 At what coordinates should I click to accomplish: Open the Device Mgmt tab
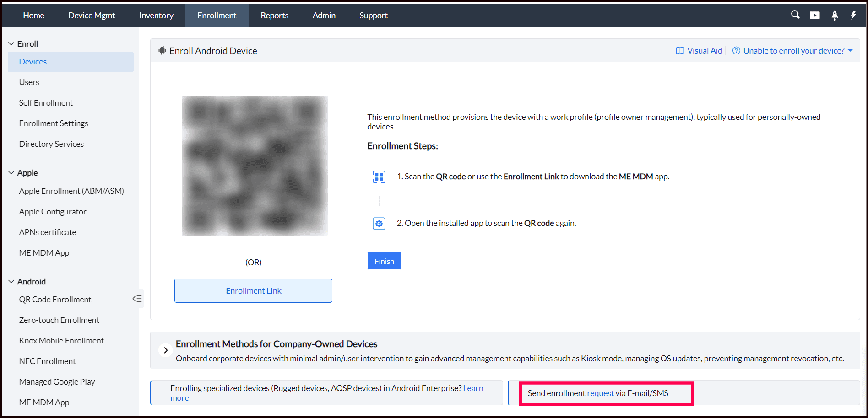point(92,16)
